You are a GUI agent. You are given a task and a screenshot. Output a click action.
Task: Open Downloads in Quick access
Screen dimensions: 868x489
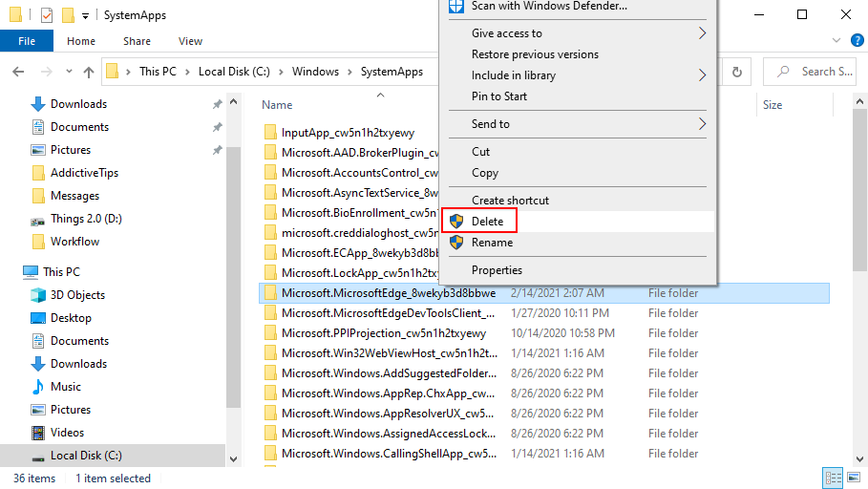tap(78, 103)
